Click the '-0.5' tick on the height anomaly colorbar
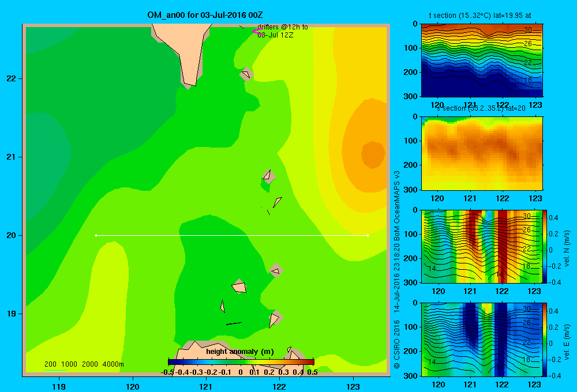The image size is (577, 392). coord(167,372)
